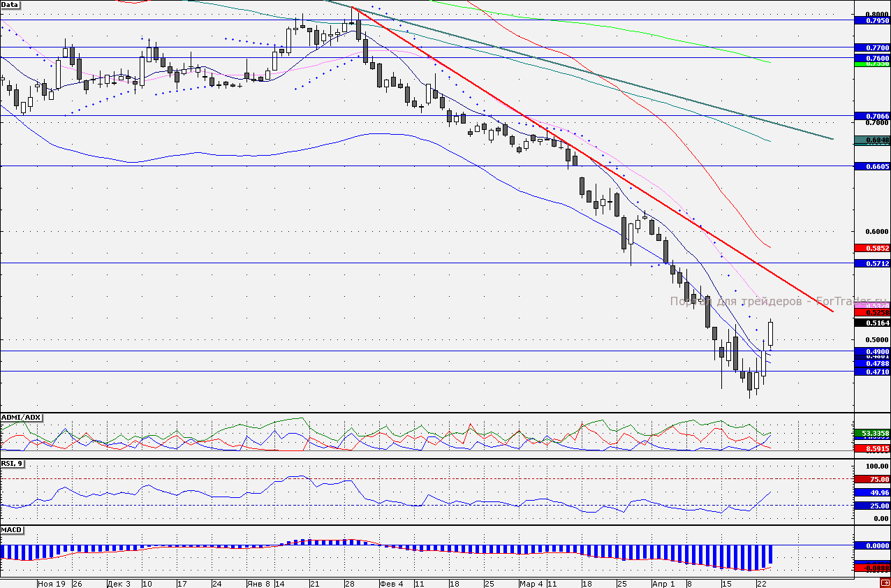Click the 0.7066 price level tag
The image size is (891, 588).
click(872, 116)
